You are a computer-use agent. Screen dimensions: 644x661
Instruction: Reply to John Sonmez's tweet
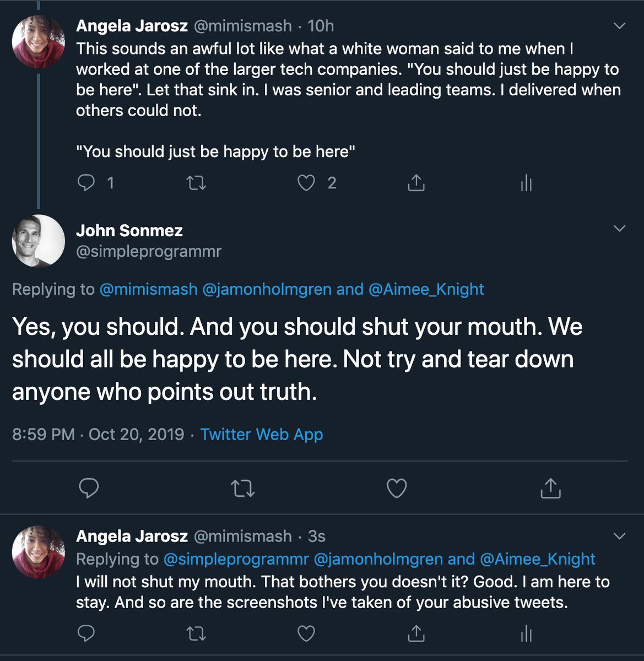click(89, 488)
